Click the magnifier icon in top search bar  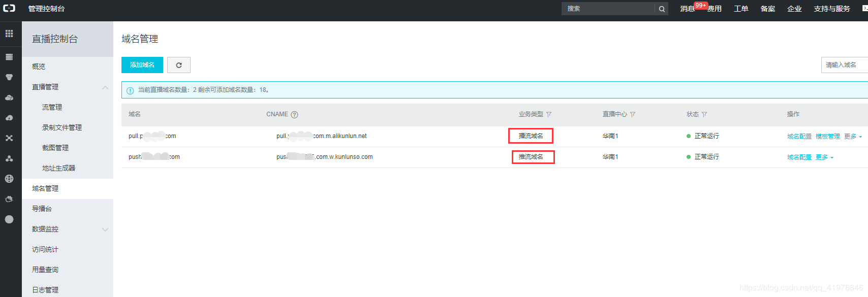(662, 9)
